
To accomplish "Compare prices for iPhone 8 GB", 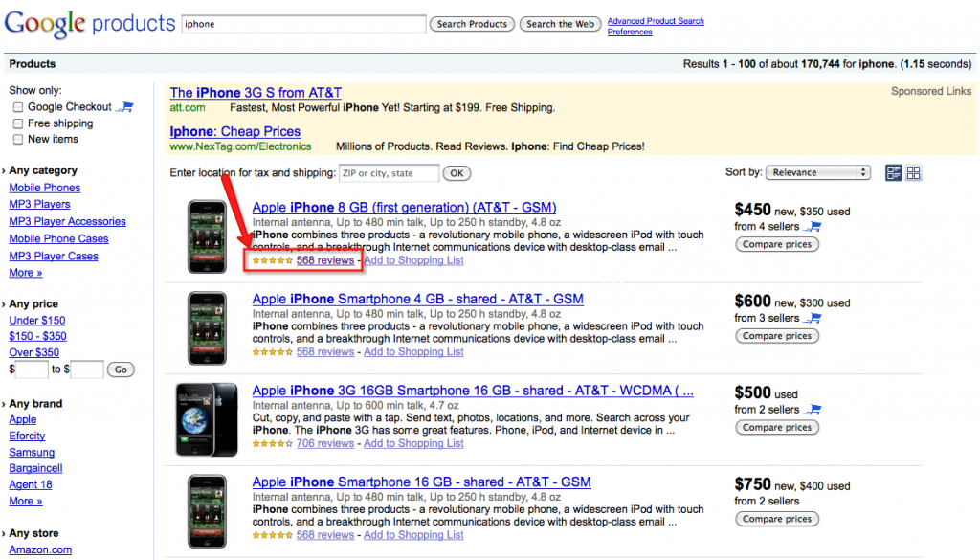I will tap(777, 244).
